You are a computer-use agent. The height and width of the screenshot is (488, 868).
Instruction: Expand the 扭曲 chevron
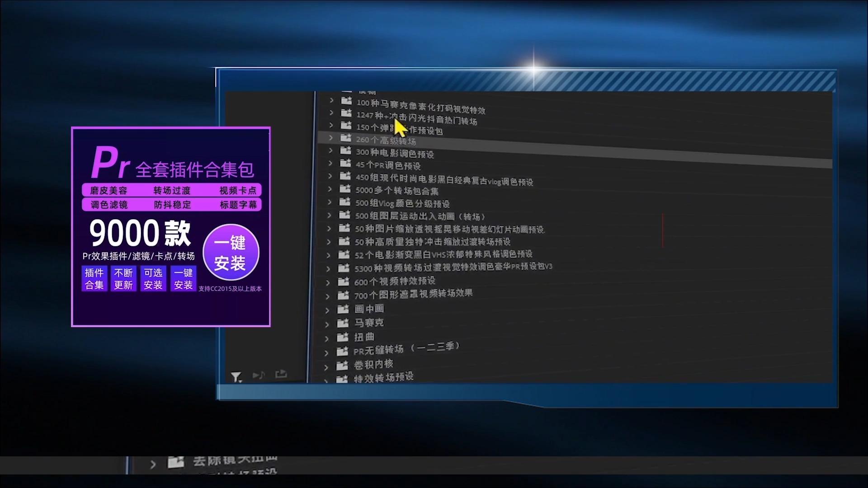click(327, 338)
